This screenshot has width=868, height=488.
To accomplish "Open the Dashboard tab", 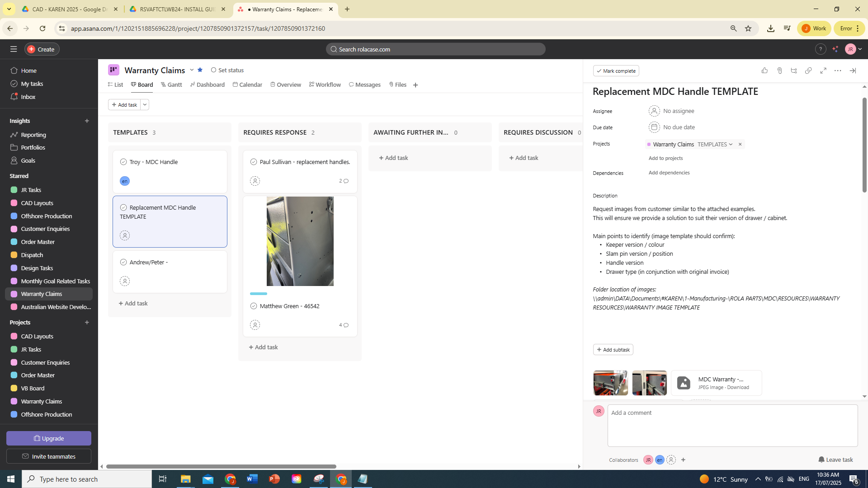I will pos(208,84).
